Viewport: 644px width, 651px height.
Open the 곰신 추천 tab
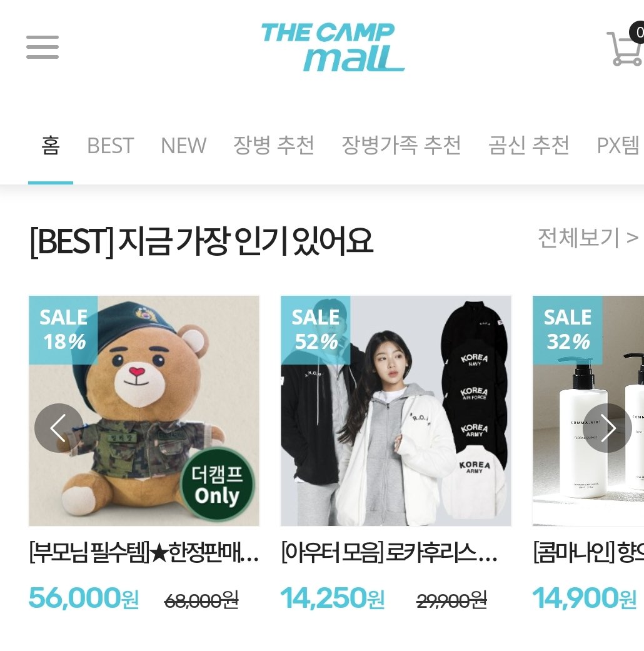[x=528, y=146]
